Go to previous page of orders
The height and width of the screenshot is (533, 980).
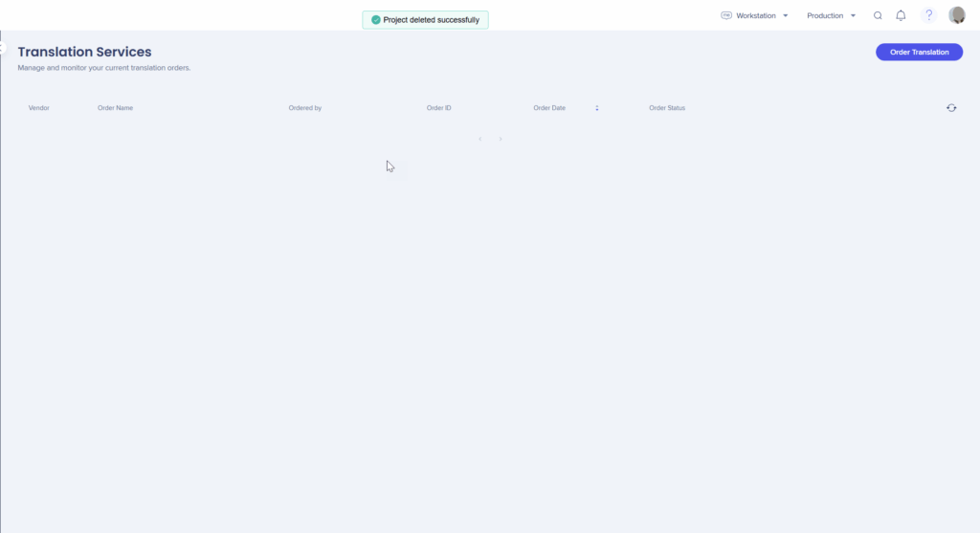click(480, 139)
